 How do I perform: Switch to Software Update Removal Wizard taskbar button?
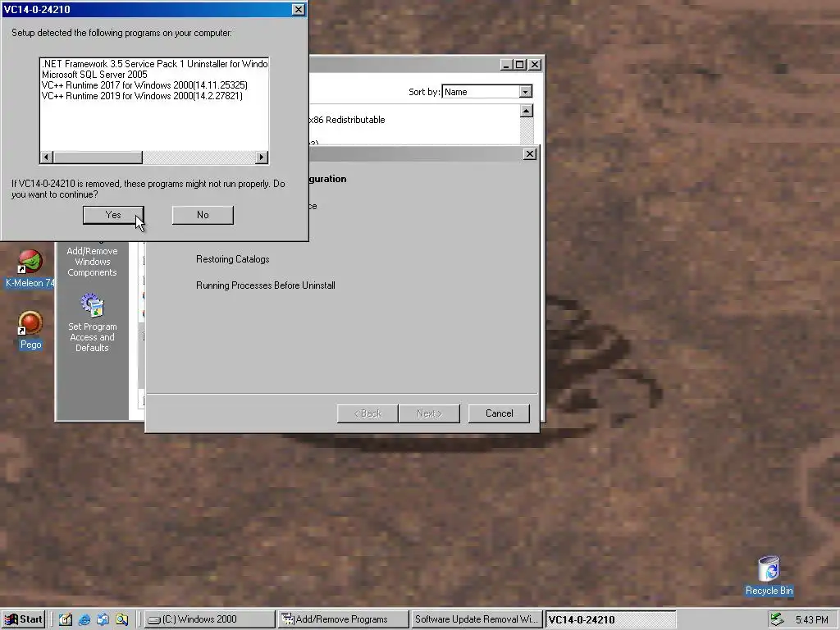tap(477, 620)
